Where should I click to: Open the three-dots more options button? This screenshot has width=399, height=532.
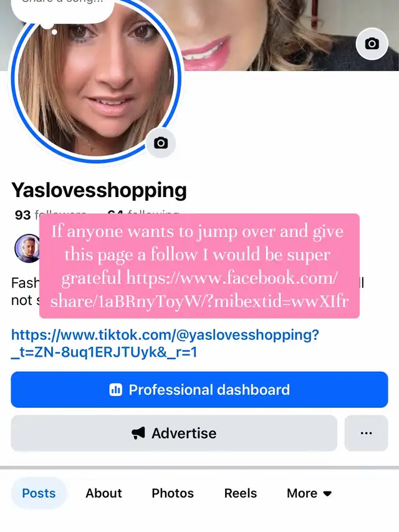click(366, 433)
